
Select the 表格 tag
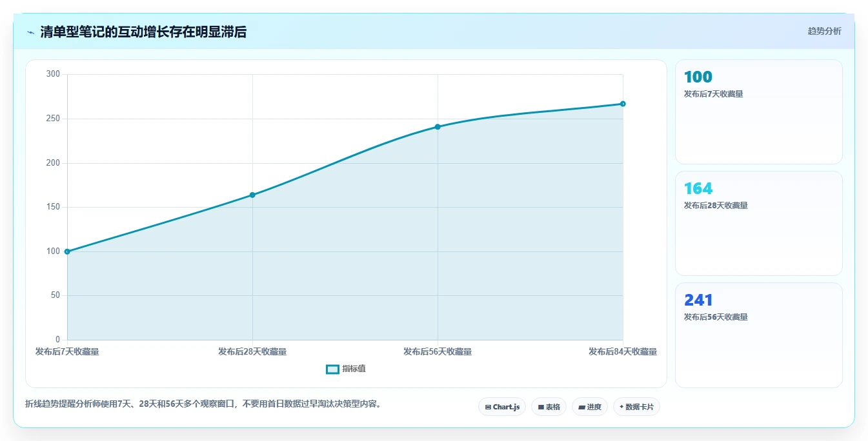pyautogui.click(x=549, y=407)
